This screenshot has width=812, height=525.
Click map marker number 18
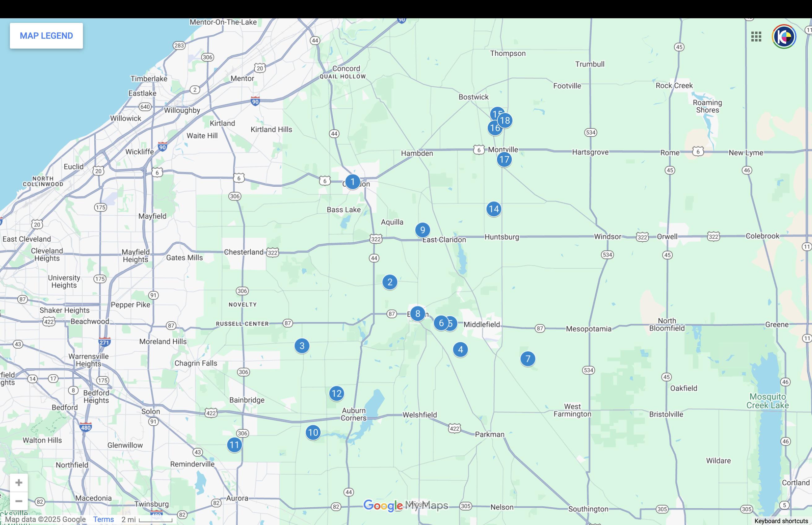coord(506,120)
